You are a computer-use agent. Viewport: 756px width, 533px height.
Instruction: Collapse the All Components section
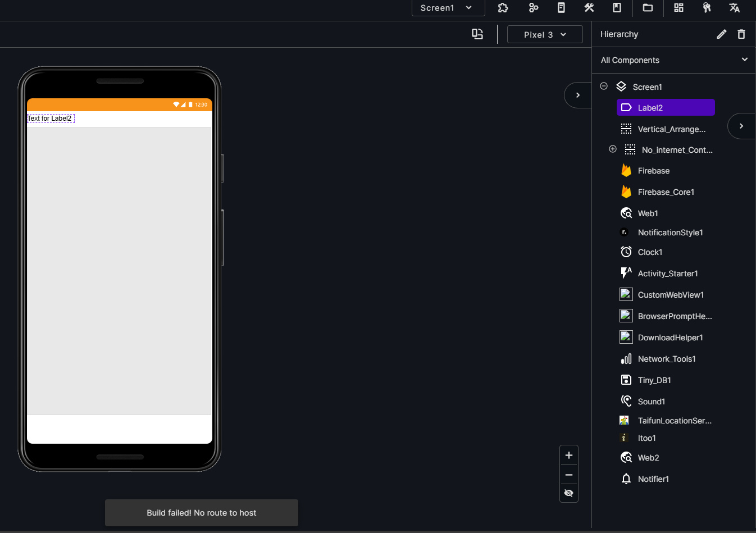click(x=745, y=60)
